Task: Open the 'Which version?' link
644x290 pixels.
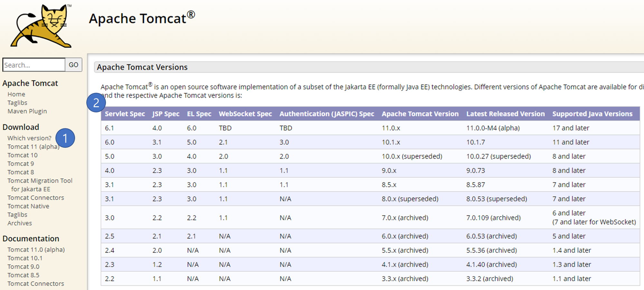Action: point(29,138)
